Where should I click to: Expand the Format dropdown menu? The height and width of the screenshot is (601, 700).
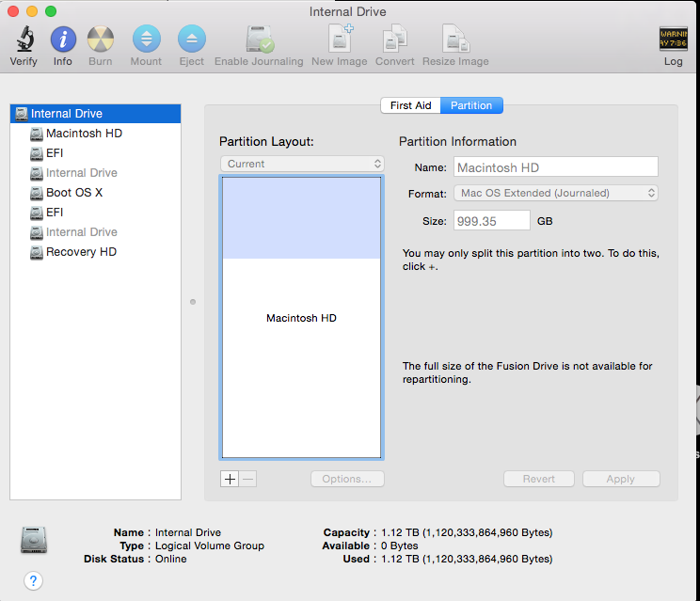[x=556, y=193]
